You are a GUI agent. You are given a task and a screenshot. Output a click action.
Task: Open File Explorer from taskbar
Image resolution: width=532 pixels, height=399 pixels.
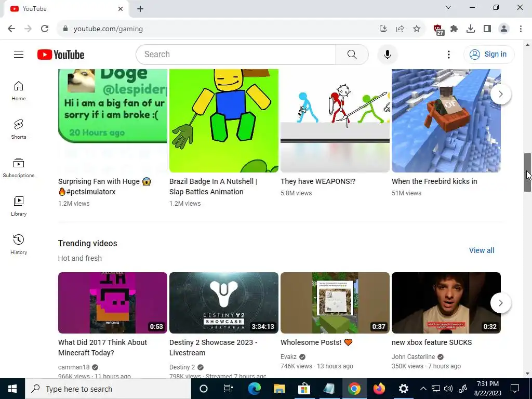[279, 389]
